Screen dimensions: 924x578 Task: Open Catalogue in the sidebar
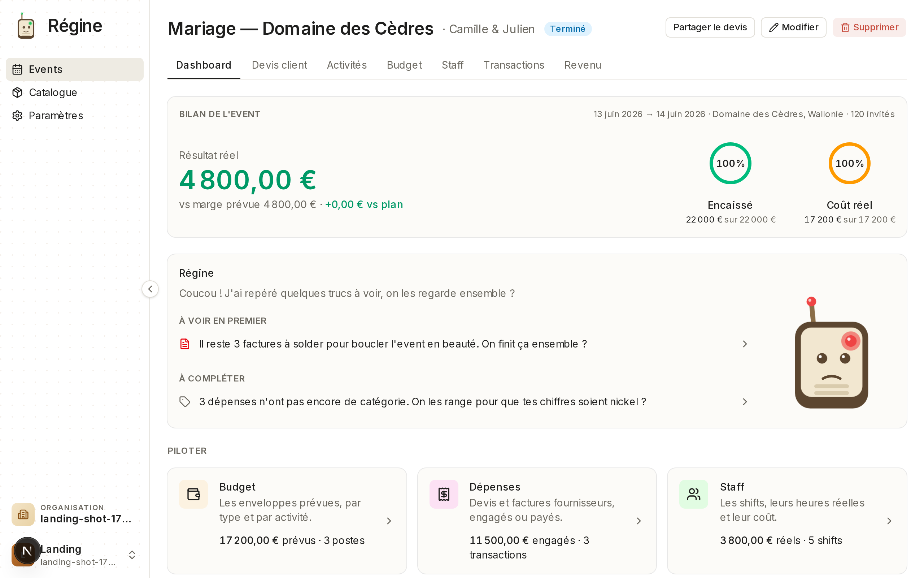74,92
